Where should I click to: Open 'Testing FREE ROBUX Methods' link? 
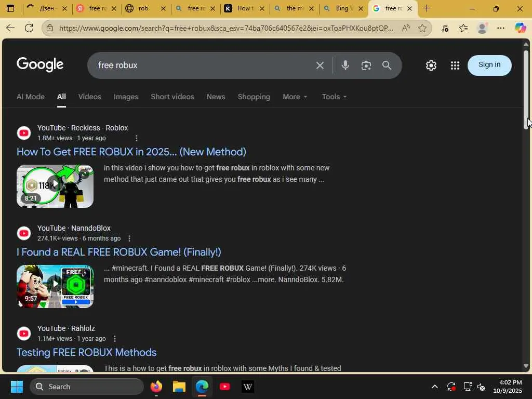(87, 352)
